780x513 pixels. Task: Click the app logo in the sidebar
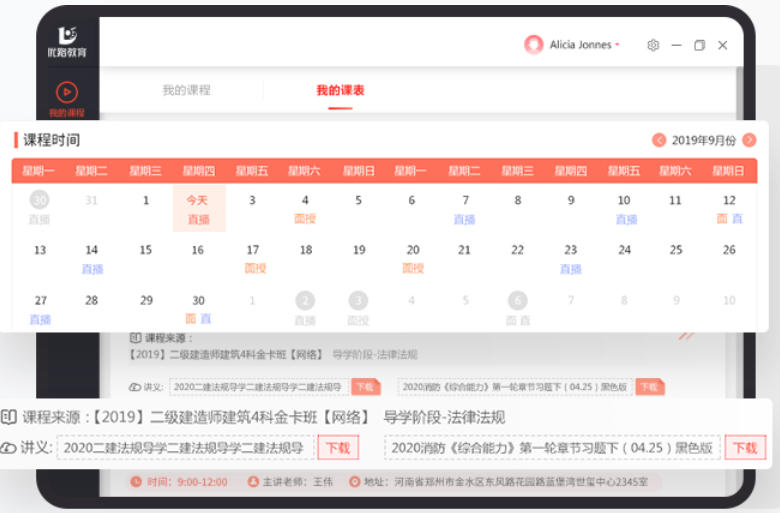[67, 41]
